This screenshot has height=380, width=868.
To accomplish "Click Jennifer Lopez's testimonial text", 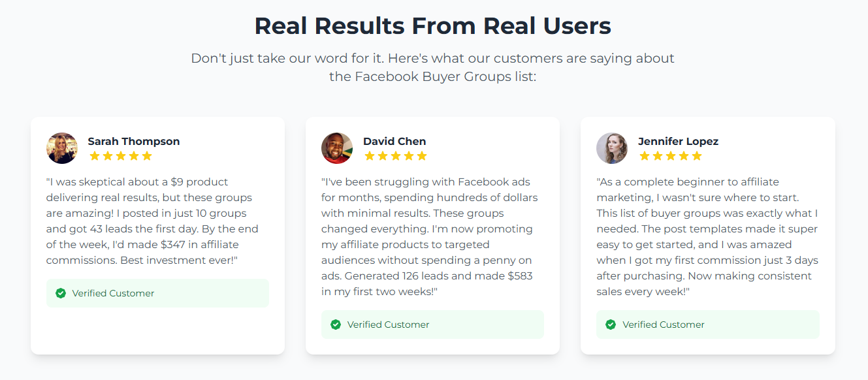I will coord(707,236).
